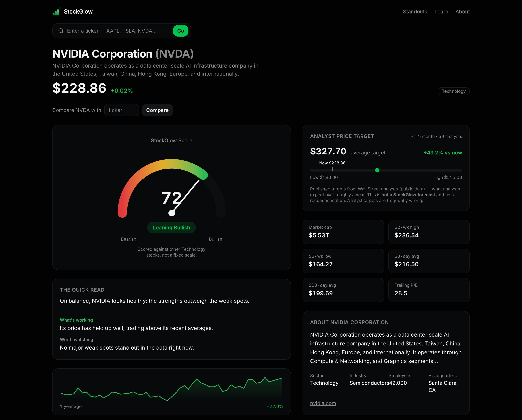Click the StockGlow brand name
The width and height of the screenshot is (522, 420).
coord(78,12)
